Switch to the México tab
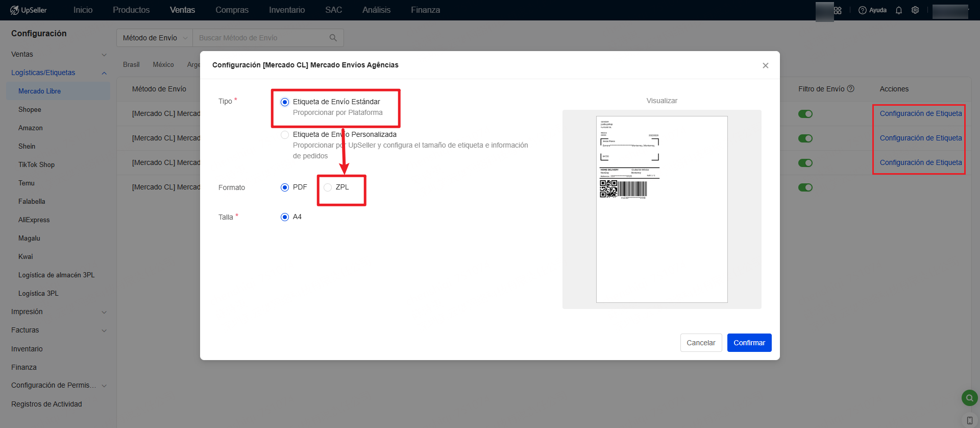 pyautogui.click(x=163, y=65)
